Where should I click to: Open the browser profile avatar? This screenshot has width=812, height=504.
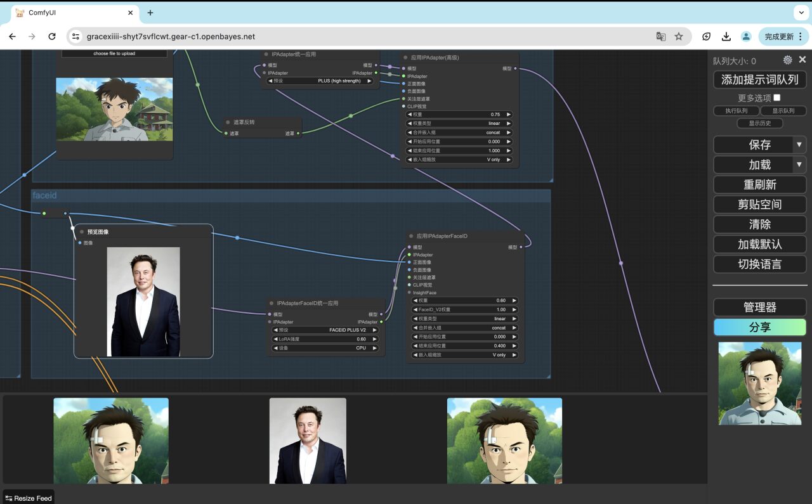point(746,37)
